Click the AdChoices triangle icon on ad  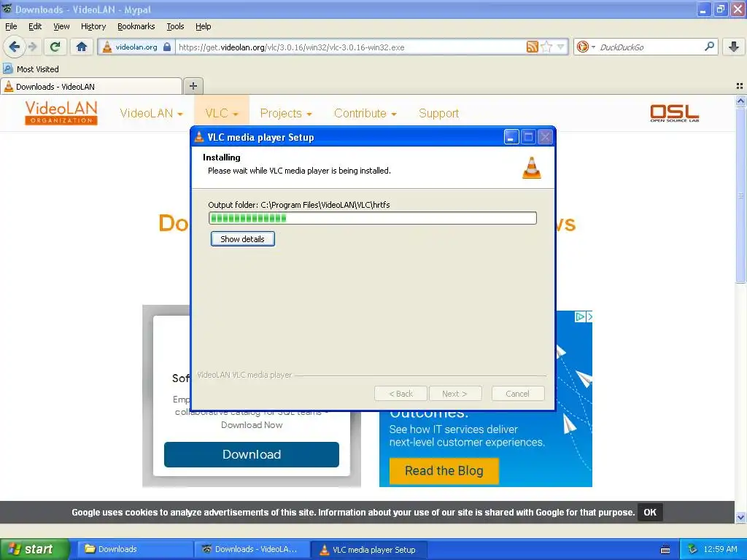[x=580, y=316]
